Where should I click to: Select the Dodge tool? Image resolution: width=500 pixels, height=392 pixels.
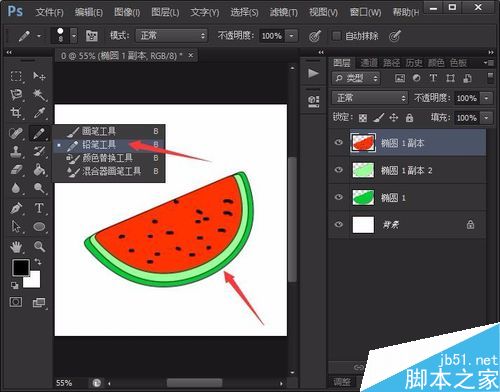click(39, 188)
